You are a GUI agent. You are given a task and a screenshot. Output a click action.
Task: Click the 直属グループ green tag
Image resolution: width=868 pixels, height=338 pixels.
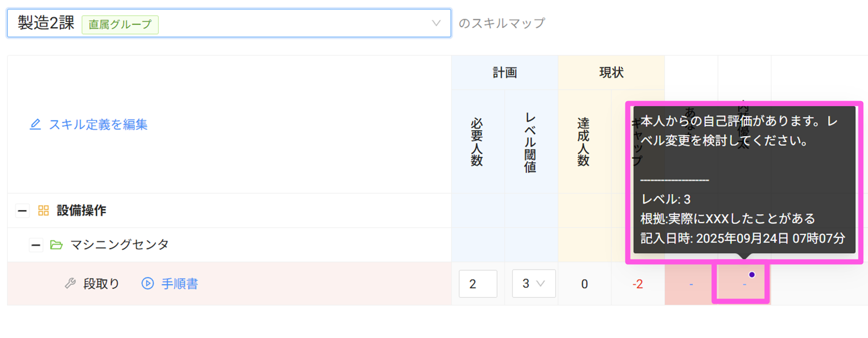point(120,24)
